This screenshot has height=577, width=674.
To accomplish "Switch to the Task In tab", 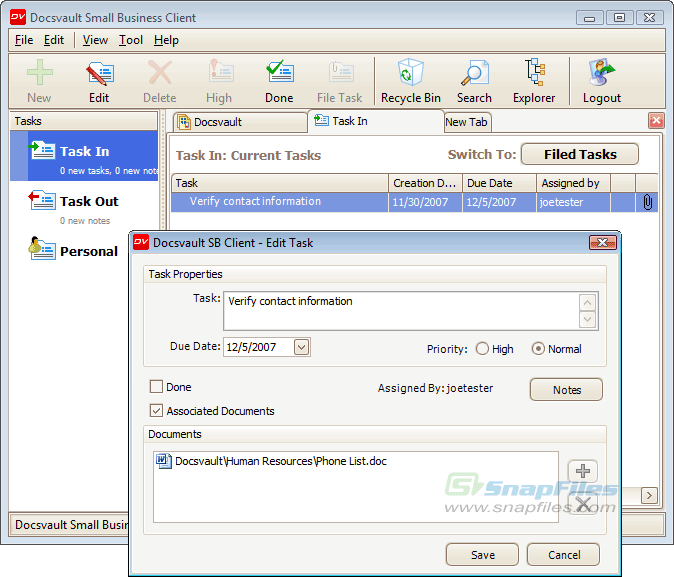I will click(376, 121).
